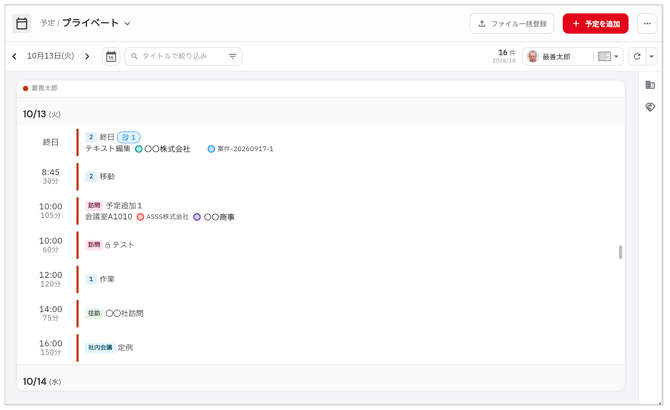
Task: Open the 12:00 作業 event
Action: click(x=107, y=279)
